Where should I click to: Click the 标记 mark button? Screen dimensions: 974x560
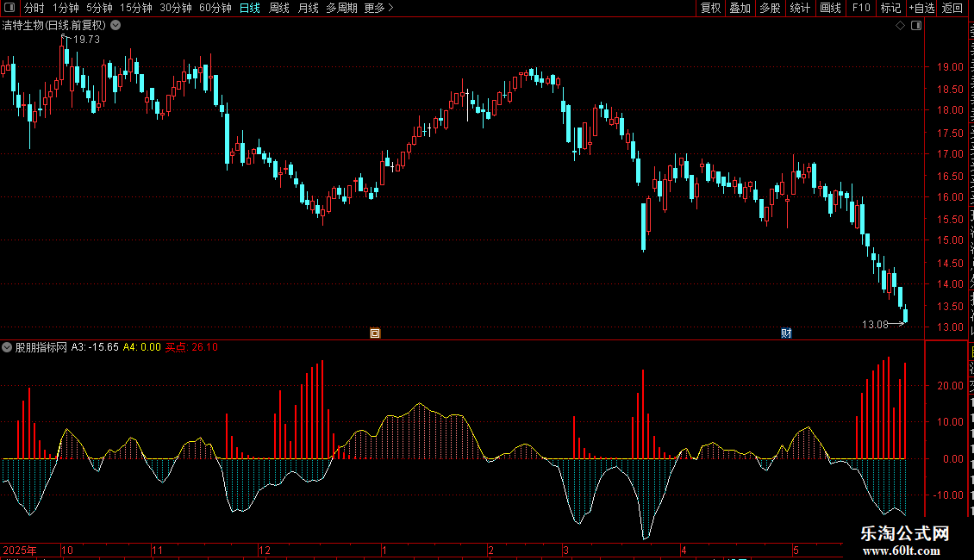(x=890, y=8)
